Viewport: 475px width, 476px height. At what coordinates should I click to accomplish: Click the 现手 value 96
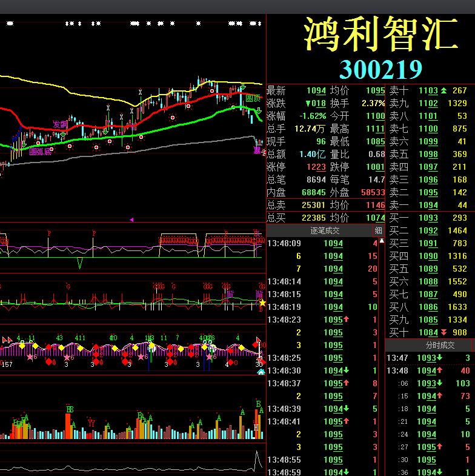click(x=321, y=141)
